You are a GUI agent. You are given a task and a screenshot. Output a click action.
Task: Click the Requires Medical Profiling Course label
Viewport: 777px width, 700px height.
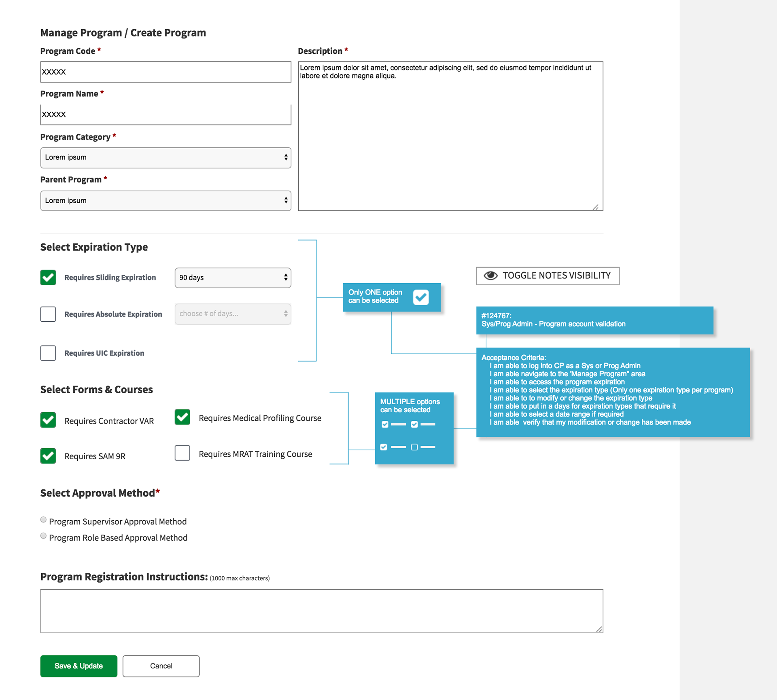260,418
